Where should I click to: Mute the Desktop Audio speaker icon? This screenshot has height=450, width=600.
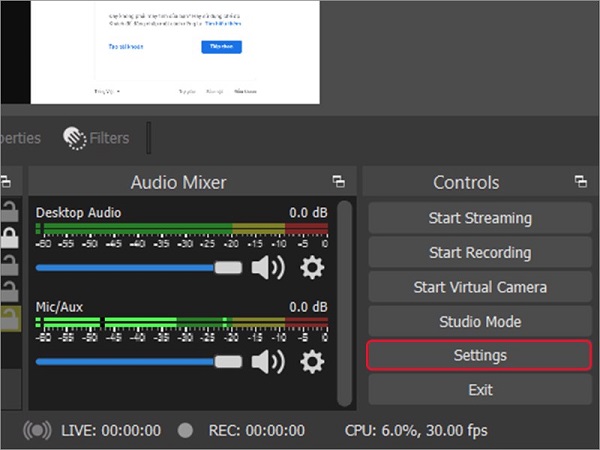(267, 268)
